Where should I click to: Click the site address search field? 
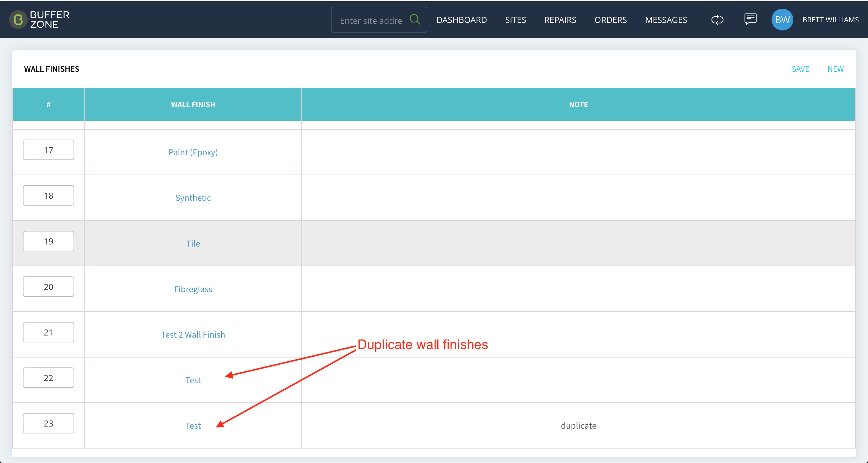[x=371, y=20]
